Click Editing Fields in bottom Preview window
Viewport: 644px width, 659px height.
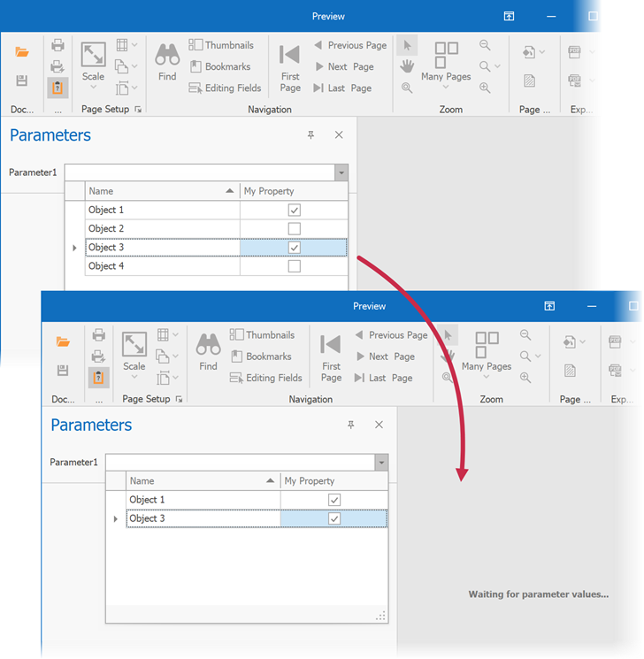(x=266, y=378)
